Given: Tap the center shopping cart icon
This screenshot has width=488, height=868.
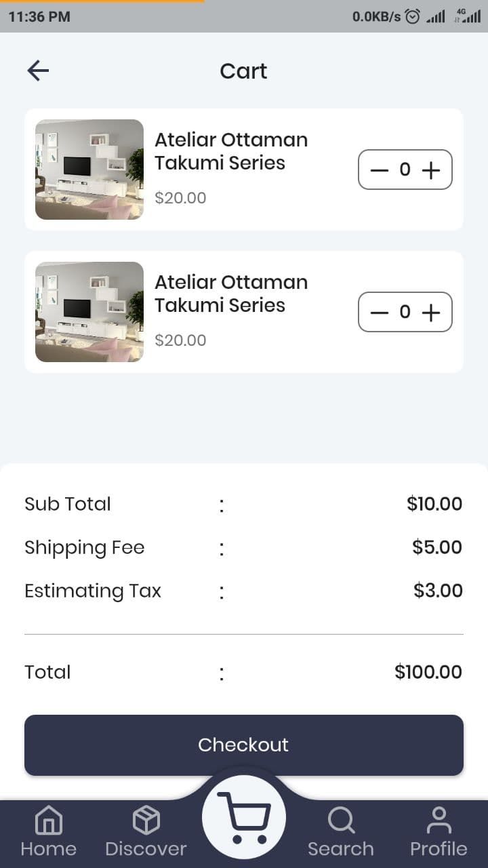Looking at the screenshot, I should (244, 817).
